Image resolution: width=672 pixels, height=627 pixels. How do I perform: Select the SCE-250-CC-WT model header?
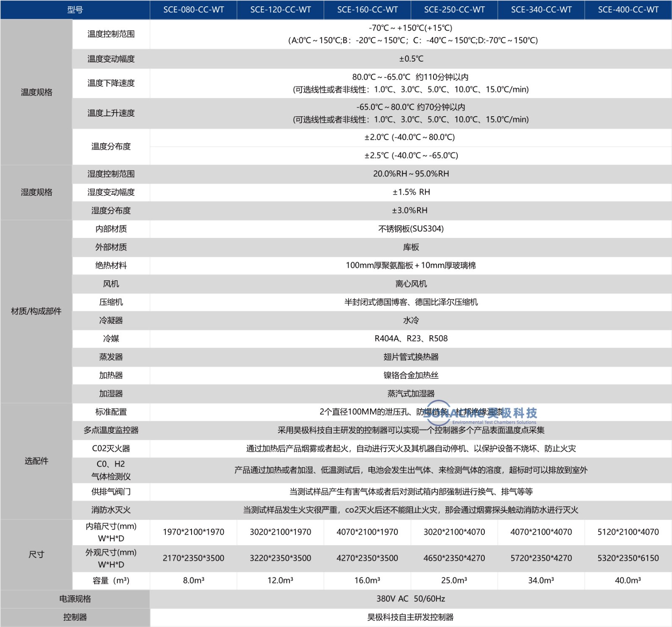point(454,10)
